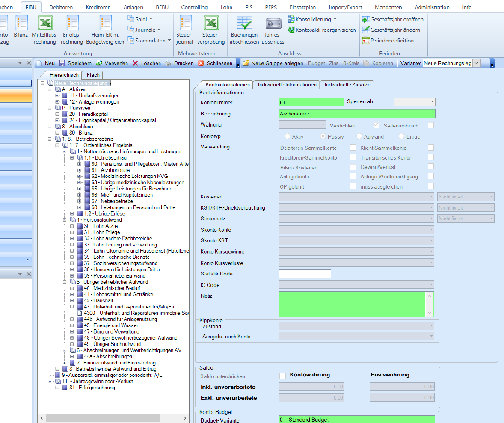Open the Periodendefinition calendar icon
Image resolution: width=504 pixels, height=423 pixels.
point(365,41)
